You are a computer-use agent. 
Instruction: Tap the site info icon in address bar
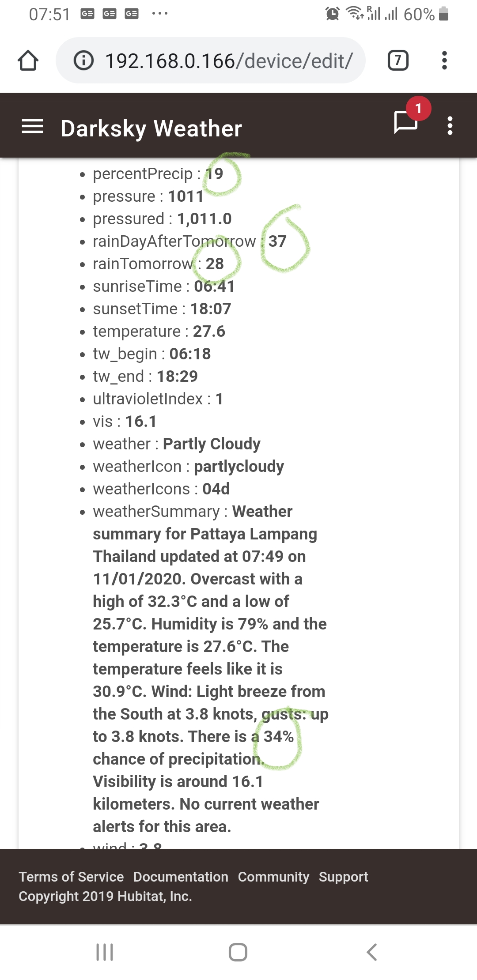(83, 60)
